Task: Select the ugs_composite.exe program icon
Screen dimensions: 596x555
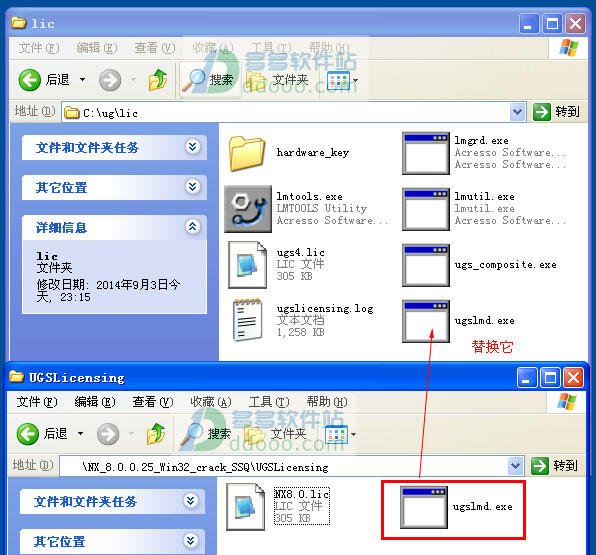Action: 426,265
